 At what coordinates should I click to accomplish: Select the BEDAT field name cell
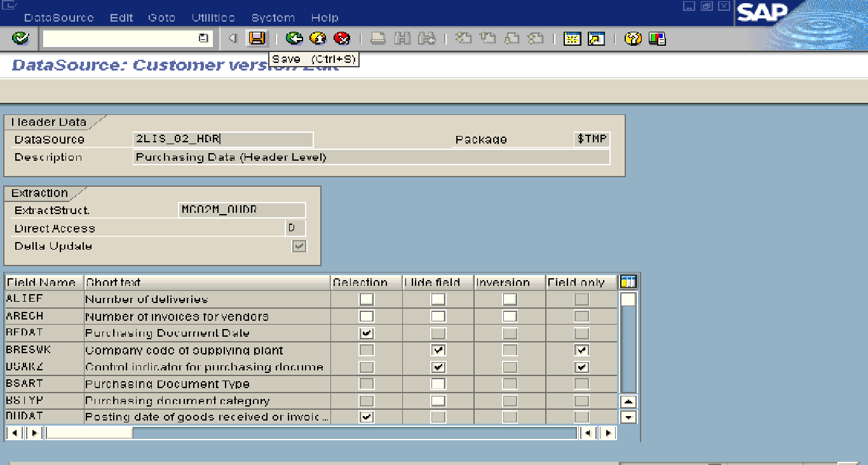point(44,333)
